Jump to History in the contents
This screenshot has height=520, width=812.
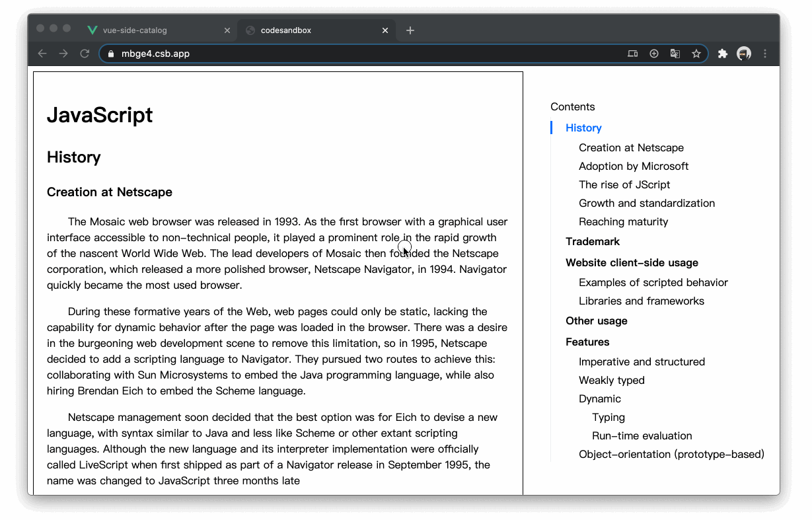(x=583, y=128)
